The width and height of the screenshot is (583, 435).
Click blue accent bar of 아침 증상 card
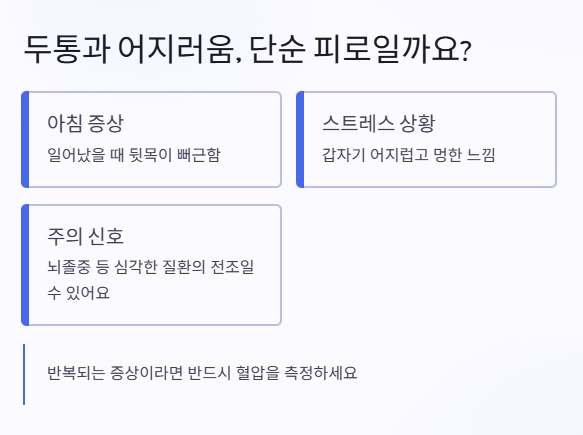[x=25, y=139]
